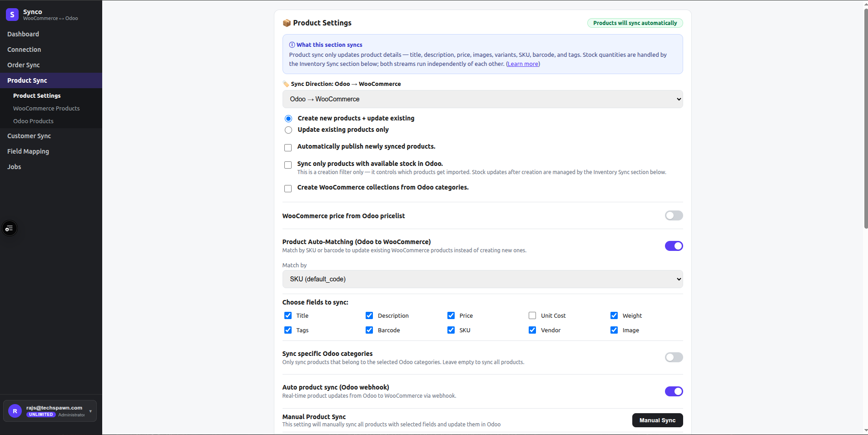Uncheck the Tags field checkbox
Viewport: 868px width, 435px height.
pyautogui.click(x=288, y=330)
